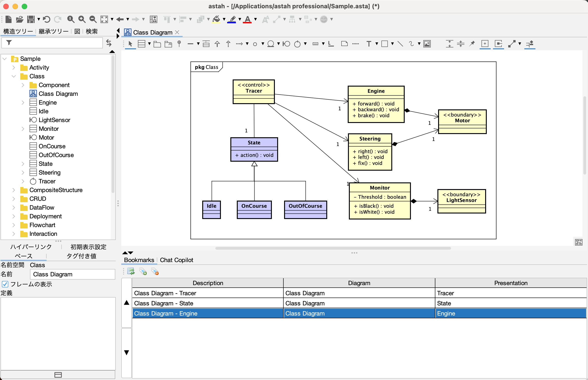Toggle the sync with tree arrows icon
Viewport: 588px width, 380px height.
[109, 43]
